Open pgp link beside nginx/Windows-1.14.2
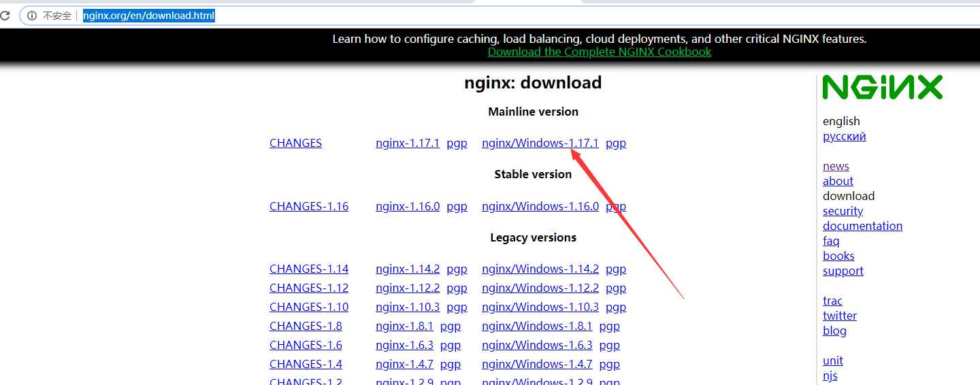The width and height of the screenshot is (980, 385). 616,269
